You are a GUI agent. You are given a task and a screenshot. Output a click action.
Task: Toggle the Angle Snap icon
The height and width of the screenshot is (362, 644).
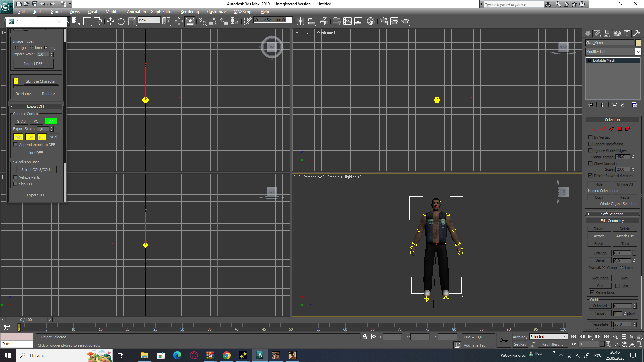(x=213, y=21)
